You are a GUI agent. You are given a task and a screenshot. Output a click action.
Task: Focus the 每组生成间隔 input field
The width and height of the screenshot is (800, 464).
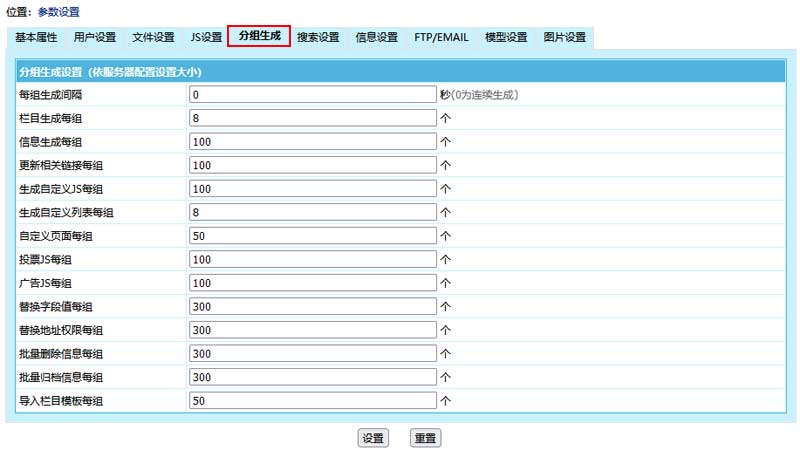pos(312,95)
